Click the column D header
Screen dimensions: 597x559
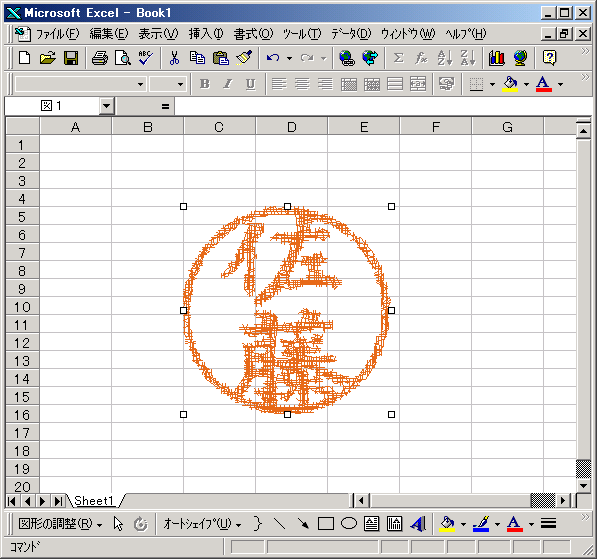(x=292, y=127)
